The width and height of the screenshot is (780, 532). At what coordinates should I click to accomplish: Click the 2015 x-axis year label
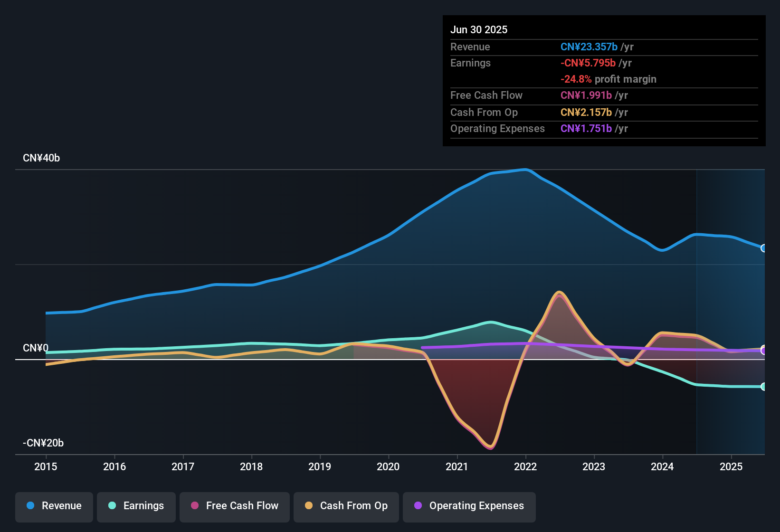tap(46, 466)
